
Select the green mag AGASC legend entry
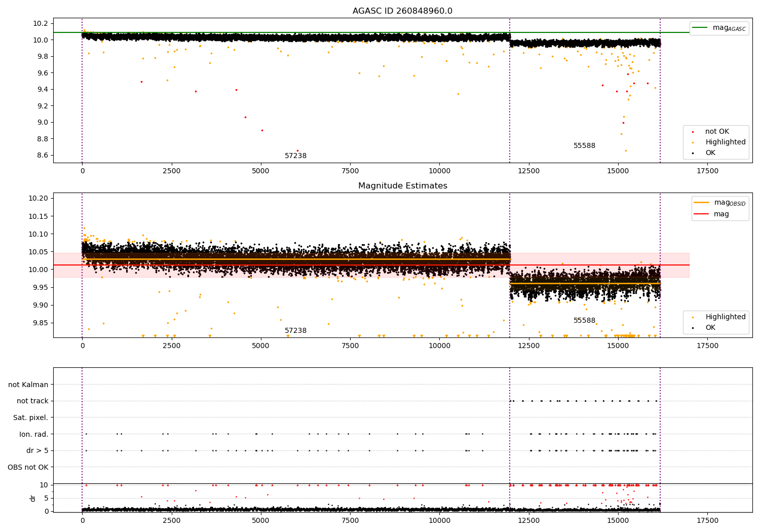(719, 28)
